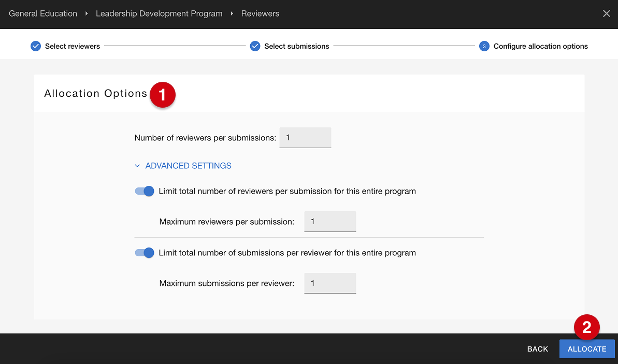Viewport: 618px width, 364px height.
Task: Click ADVANCED SETTINGS link text
Action: tap(189, 166)
